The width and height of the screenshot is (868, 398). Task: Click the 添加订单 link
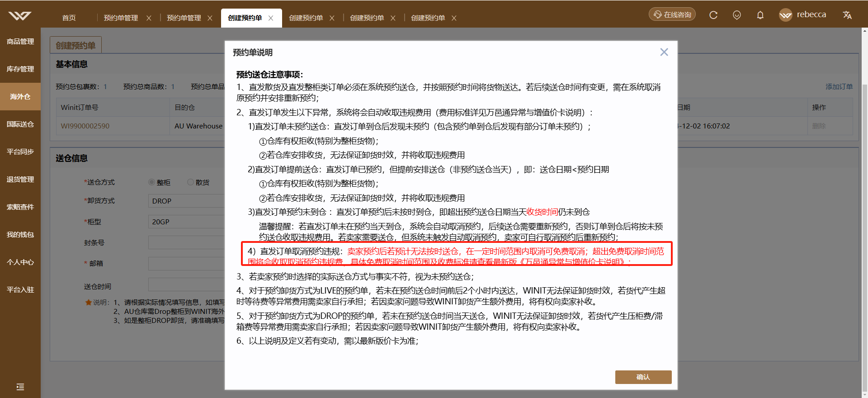click(x=839, y=86)
